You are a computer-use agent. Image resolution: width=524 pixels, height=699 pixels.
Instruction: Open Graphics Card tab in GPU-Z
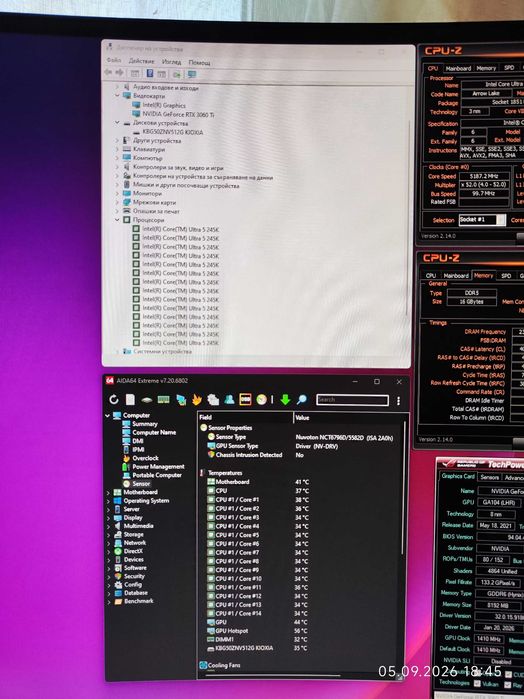tap(458, 476)
